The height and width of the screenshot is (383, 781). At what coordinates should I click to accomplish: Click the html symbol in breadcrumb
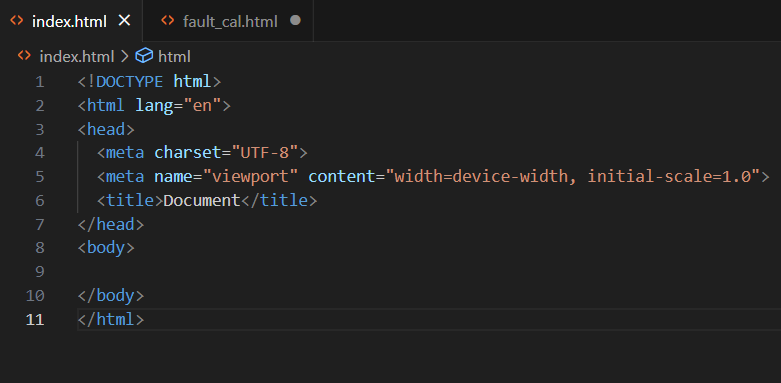(174, 56)
